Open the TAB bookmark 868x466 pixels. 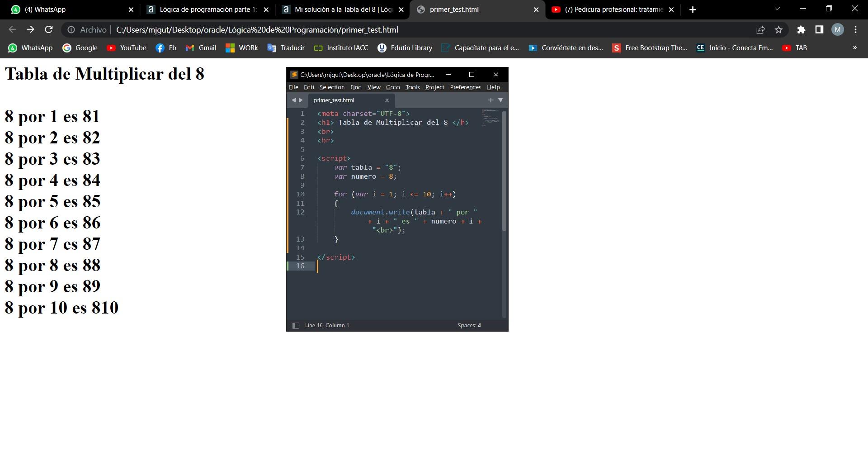tap(794, 48)
